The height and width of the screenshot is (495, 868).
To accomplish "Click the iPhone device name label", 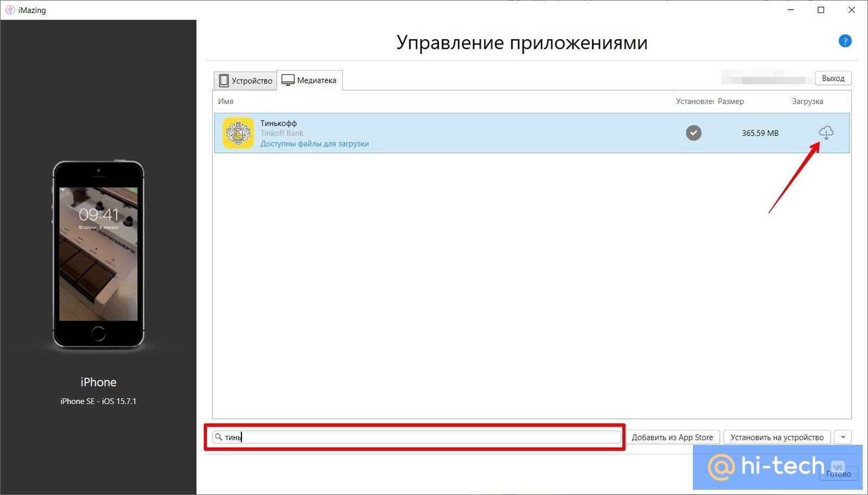I will 98,382.
